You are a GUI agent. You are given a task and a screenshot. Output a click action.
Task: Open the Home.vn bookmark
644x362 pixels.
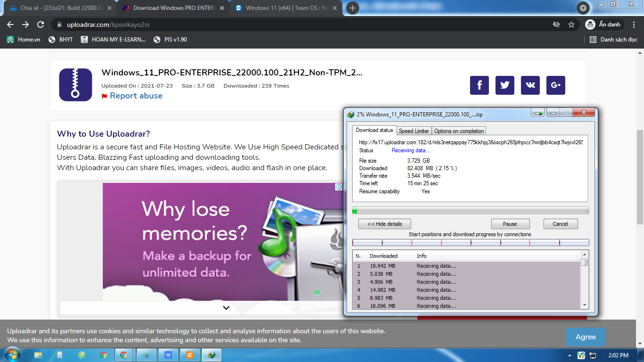pyautogui.click(x=24, y=40)
